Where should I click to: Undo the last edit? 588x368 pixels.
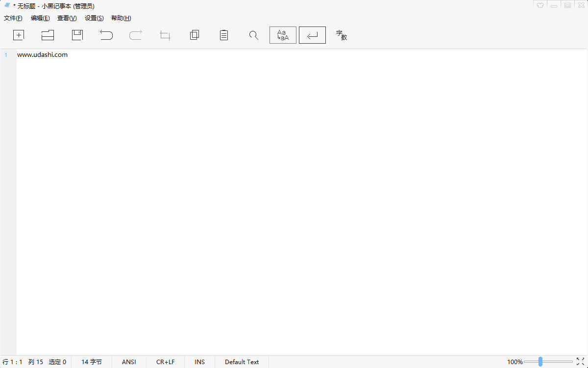[x=106, y=35]
